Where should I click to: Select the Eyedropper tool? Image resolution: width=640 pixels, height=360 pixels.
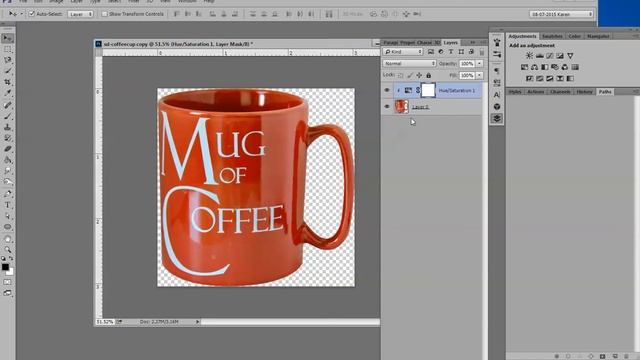point(7,93)
